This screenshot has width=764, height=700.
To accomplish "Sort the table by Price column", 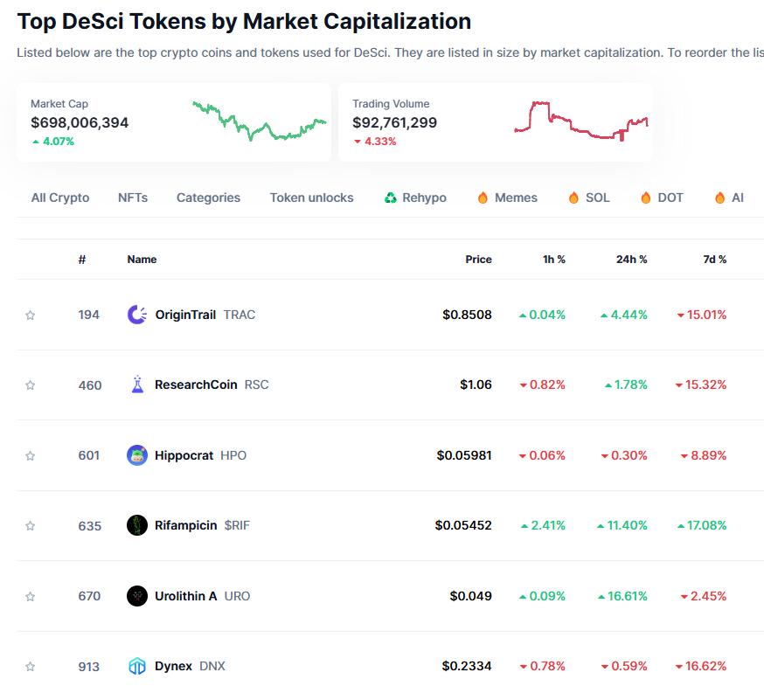I will pyautogui.click(x=477, y=259).
